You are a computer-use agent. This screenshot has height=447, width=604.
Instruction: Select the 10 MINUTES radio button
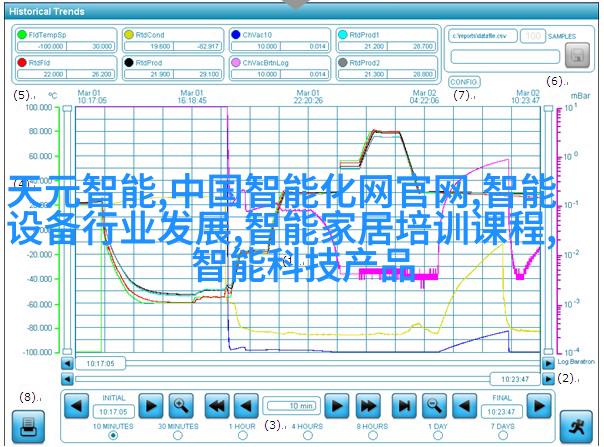[x=113, y=435]
